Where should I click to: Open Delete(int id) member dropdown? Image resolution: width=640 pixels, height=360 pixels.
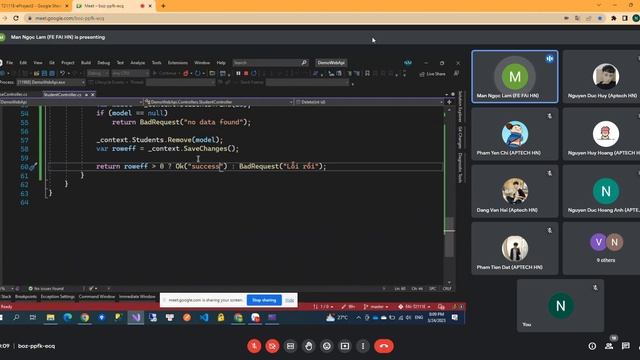[369, 102]
